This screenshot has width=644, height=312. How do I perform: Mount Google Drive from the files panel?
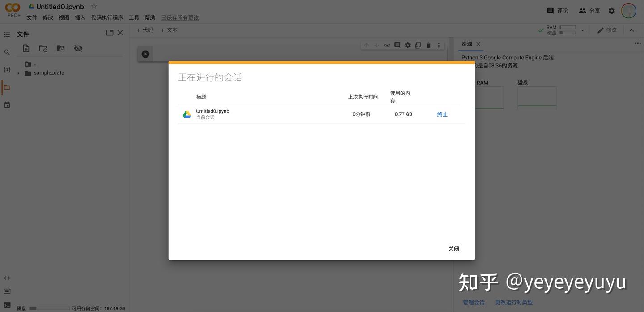click(x=60, y=48)
